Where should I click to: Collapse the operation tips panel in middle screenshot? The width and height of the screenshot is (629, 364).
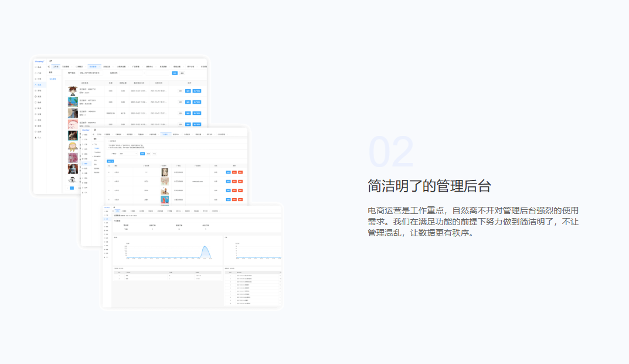[x=108, y=141]
